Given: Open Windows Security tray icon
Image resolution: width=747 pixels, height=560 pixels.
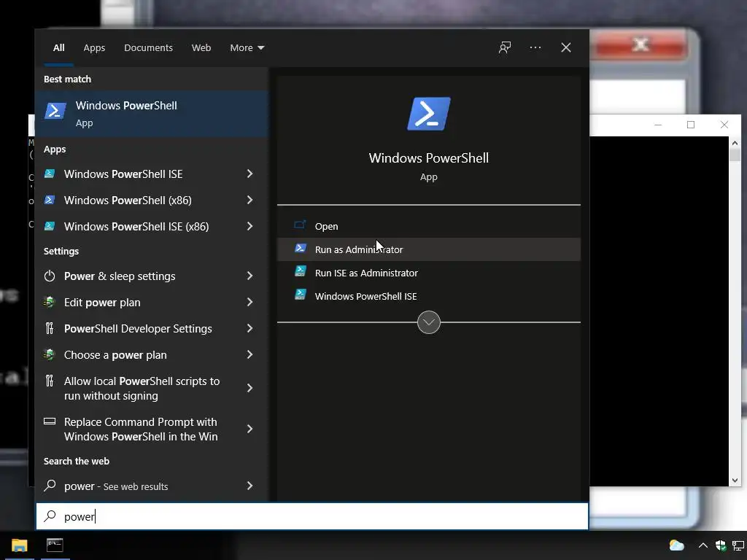Looking at the screenshot, I should pyautogui.click(x=720, y=545).
